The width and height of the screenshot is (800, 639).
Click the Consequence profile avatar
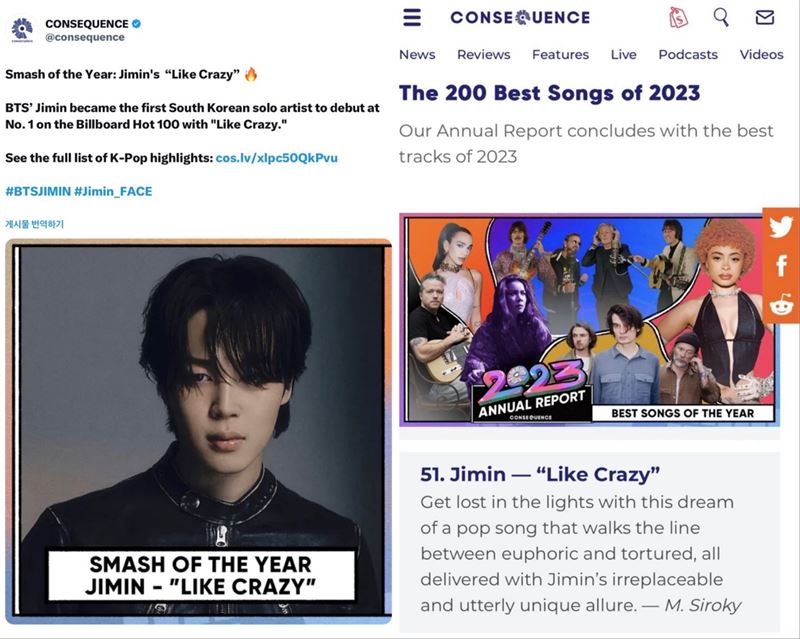22,30
